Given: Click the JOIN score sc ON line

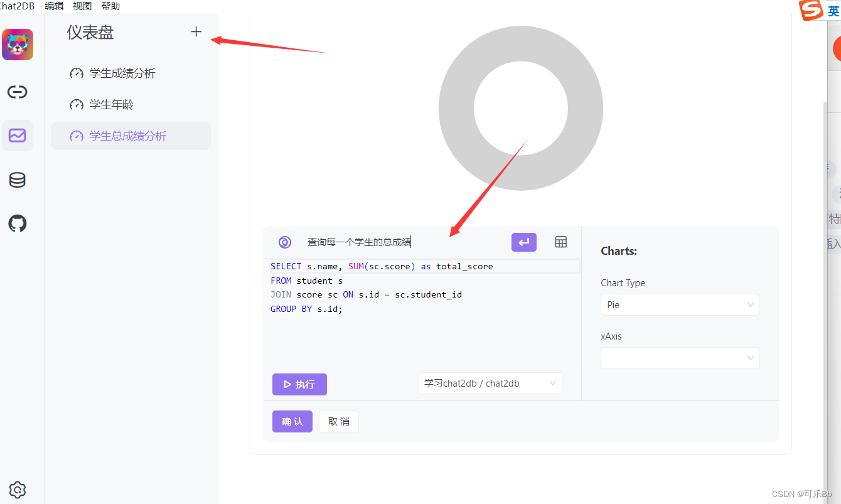Looking at the screenshot, I should (x=367, y=294).
